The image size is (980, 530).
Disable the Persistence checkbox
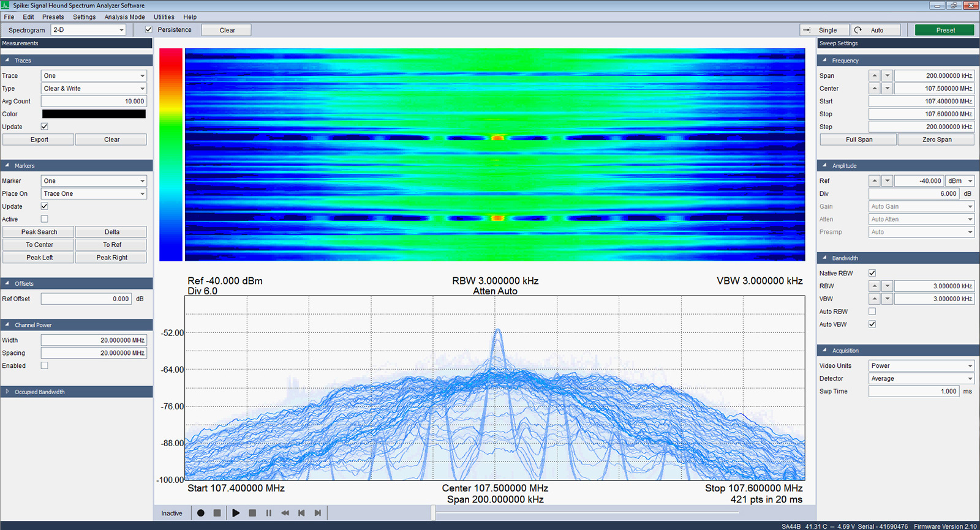coord(149,29)
